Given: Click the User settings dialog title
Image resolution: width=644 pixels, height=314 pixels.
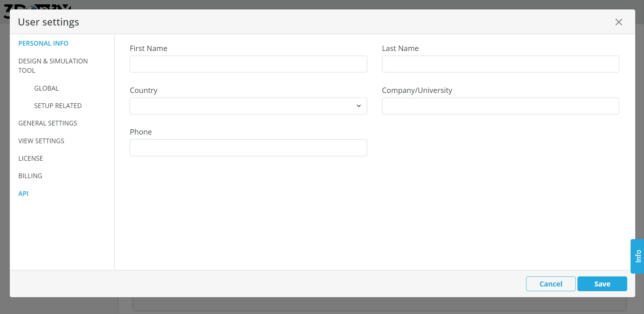Looking at the screenshot, I should [x=48, y=22].
